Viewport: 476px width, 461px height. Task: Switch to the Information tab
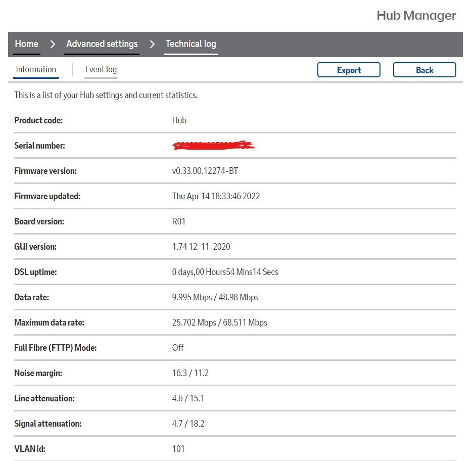pyautogui.click(x=36, y=70)
